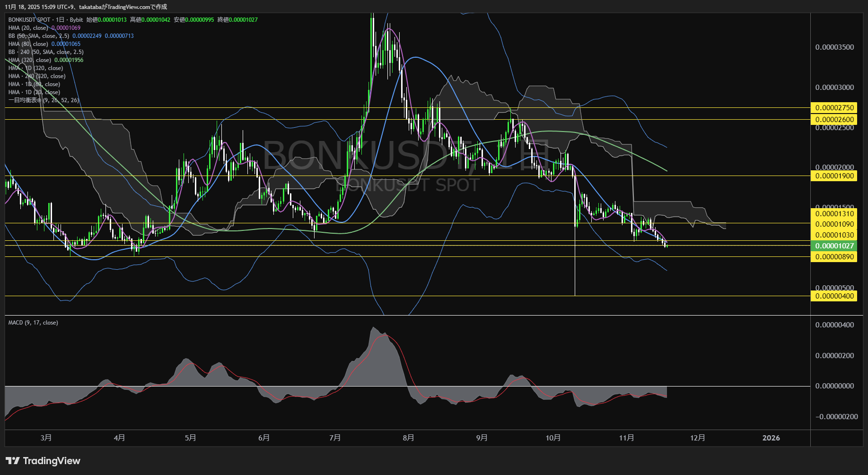Select the yellow 0.00001900 price level label
This screenshot has width=868, height=475.
834,176
